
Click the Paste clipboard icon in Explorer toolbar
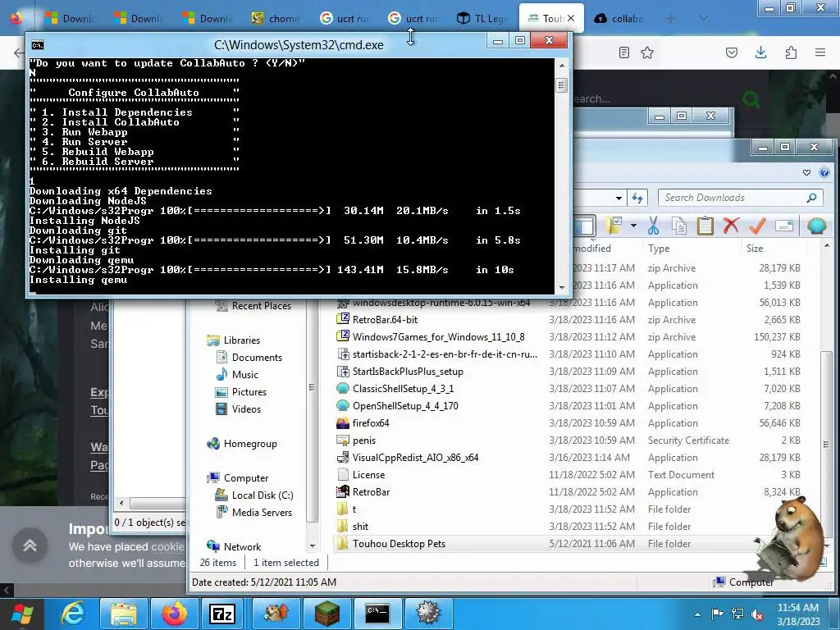click(705, 226)
